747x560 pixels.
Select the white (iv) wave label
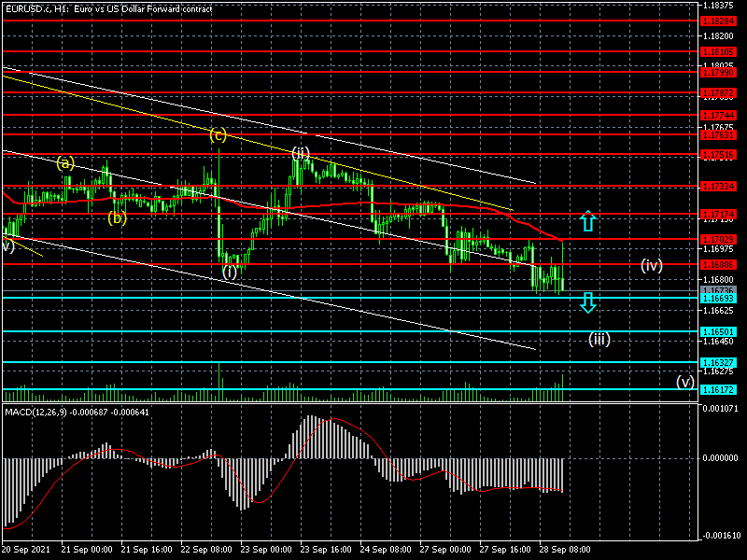coord(651,265)
